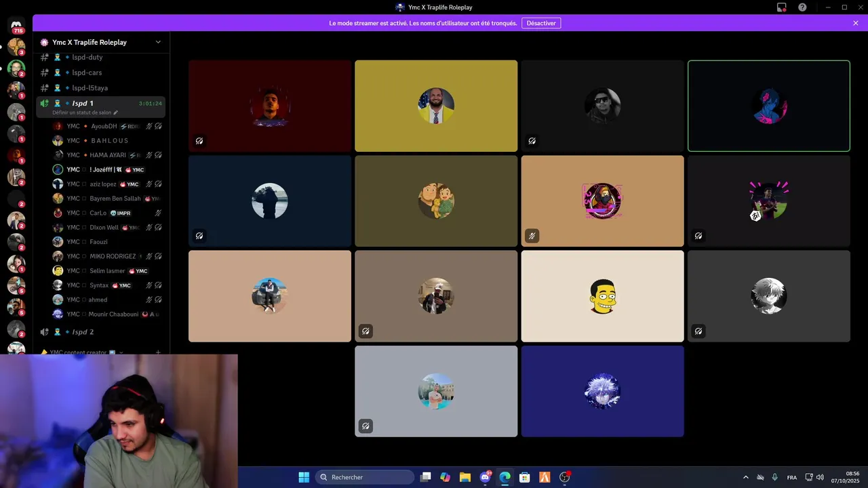Click deafened icon on dark gray anime tile

click(698, 331)
